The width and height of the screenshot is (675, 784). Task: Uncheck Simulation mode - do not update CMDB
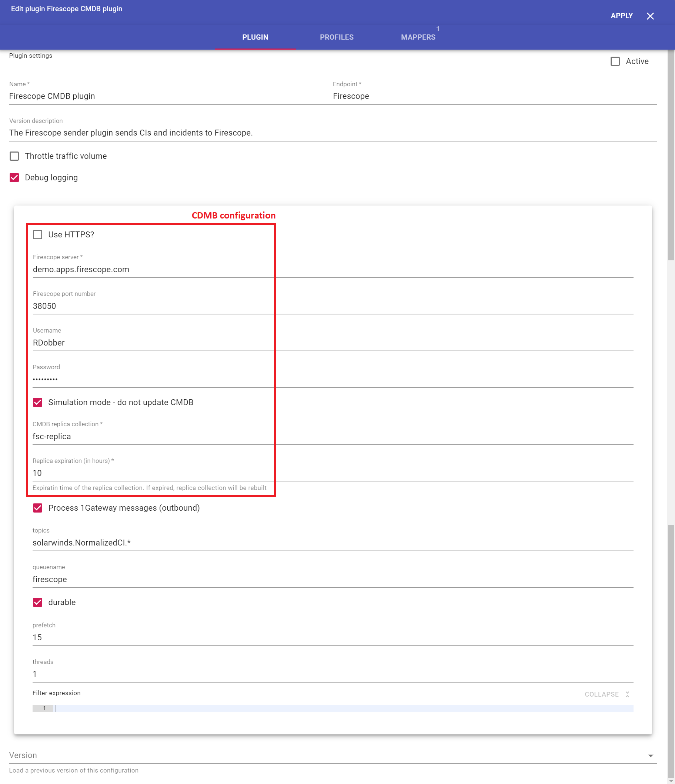point(37,402)
